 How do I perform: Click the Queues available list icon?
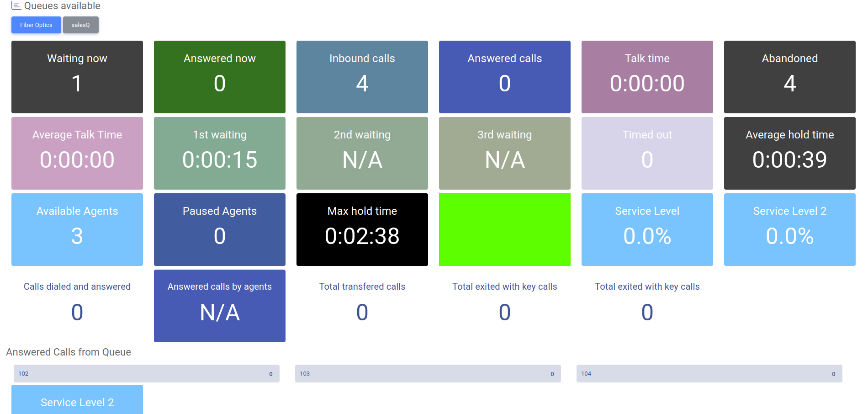pos(16,6)
